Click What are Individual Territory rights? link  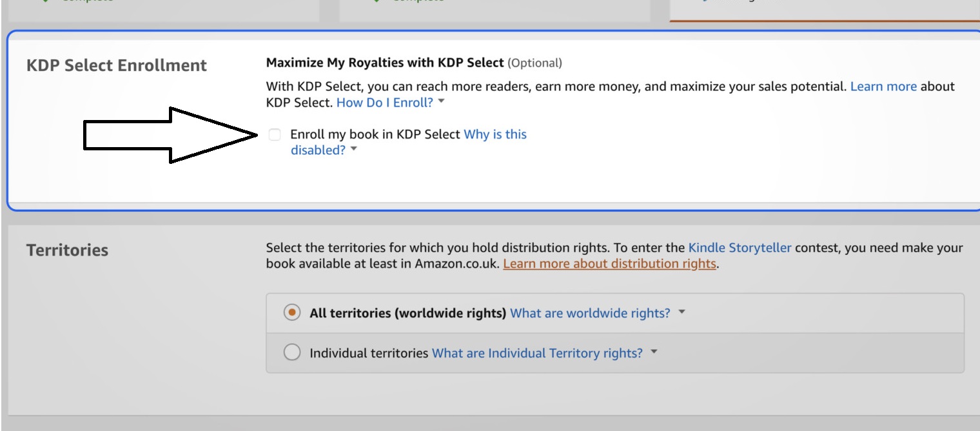click(x=537, y=353)
